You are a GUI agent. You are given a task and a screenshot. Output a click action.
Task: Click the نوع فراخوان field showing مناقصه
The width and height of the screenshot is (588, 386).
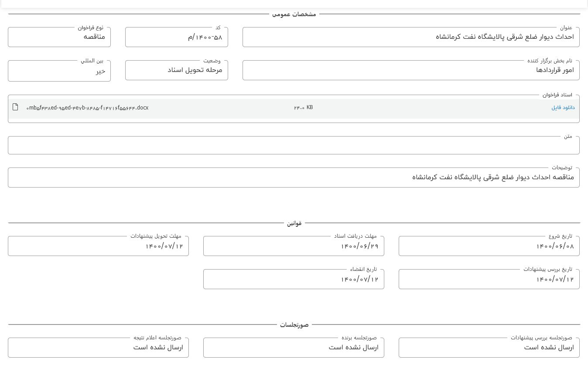59,37
